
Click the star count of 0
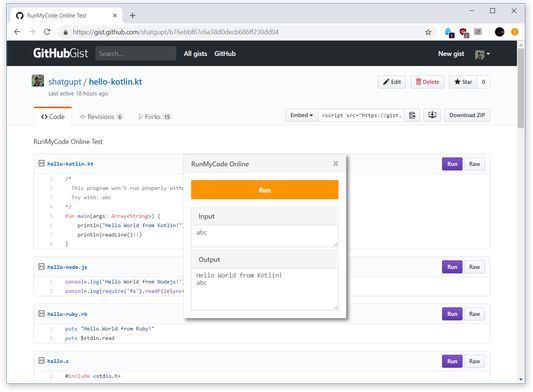click(483, 82)
